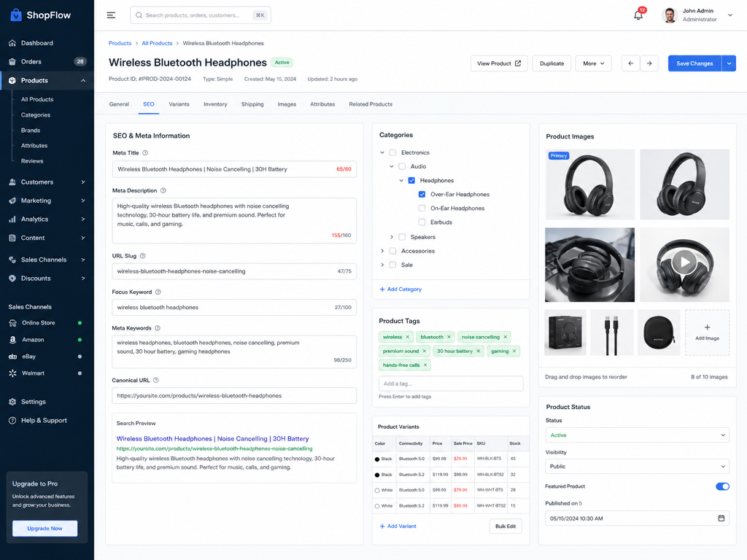Open the More dropdown button

593,63
